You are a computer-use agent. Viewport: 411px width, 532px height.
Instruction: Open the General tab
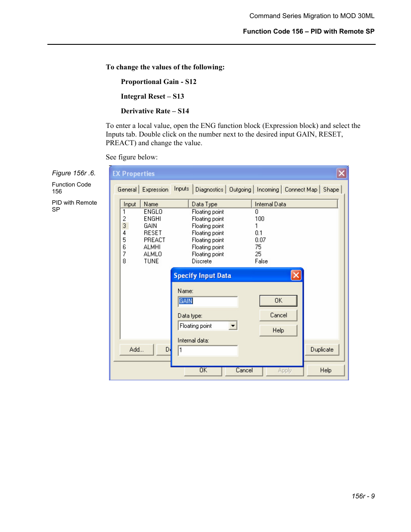pyautogui.click(x=127, y=190)
